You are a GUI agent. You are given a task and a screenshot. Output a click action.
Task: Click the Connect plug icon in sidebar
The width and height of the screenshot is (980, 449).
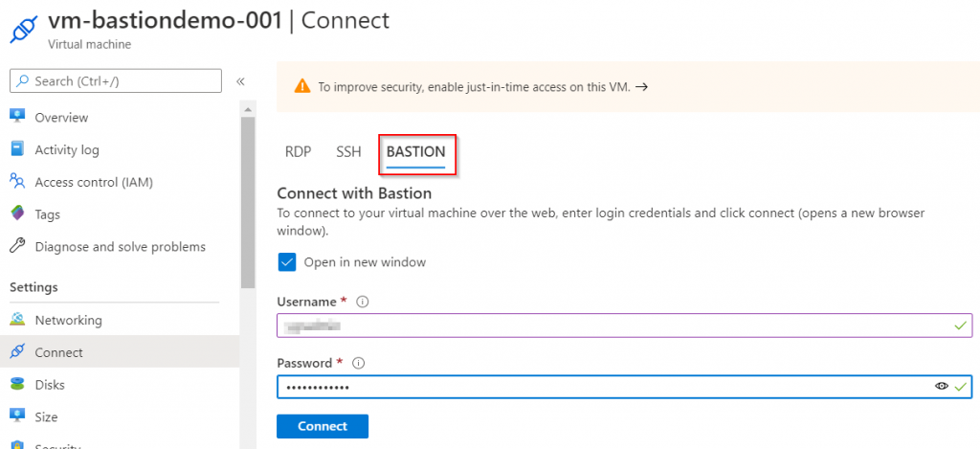(x=17, y=351)
